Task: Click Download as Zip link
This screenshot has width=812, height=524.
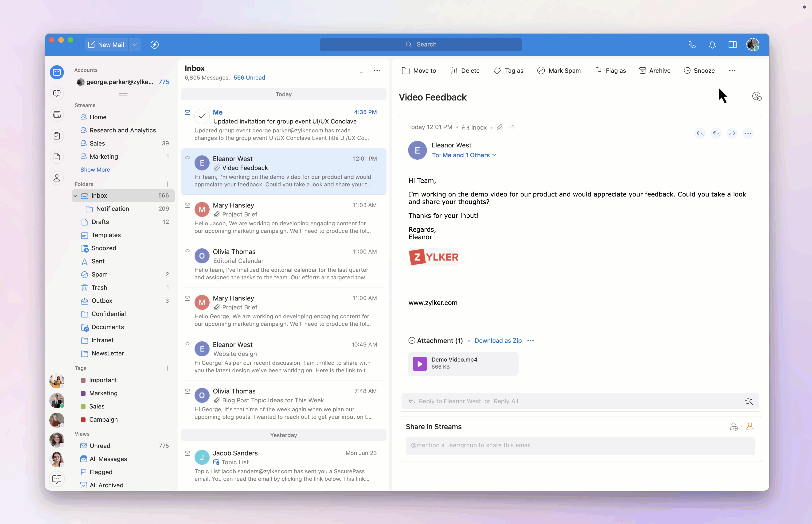Action: coord(498,341)
